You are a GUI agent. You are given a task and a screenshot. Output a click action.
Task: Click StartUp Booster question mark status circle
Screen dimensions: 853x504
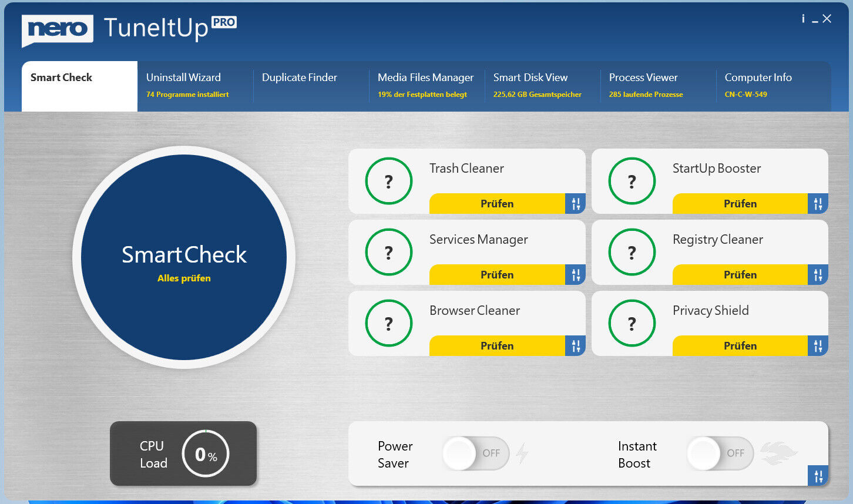tap(632, 181)
